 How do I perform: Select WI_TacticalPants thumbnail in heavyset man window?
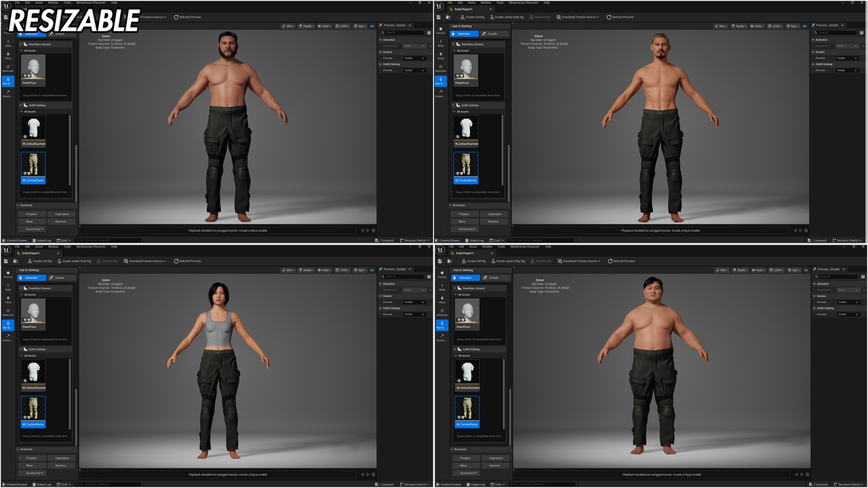point(467,411)
